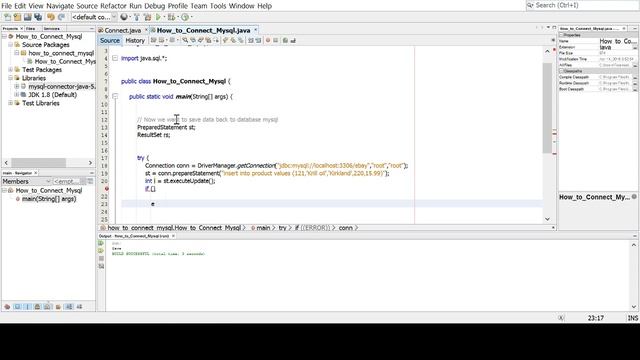Click the Comment lines icon
Viewport: 640px width, 360px height.
285,40
